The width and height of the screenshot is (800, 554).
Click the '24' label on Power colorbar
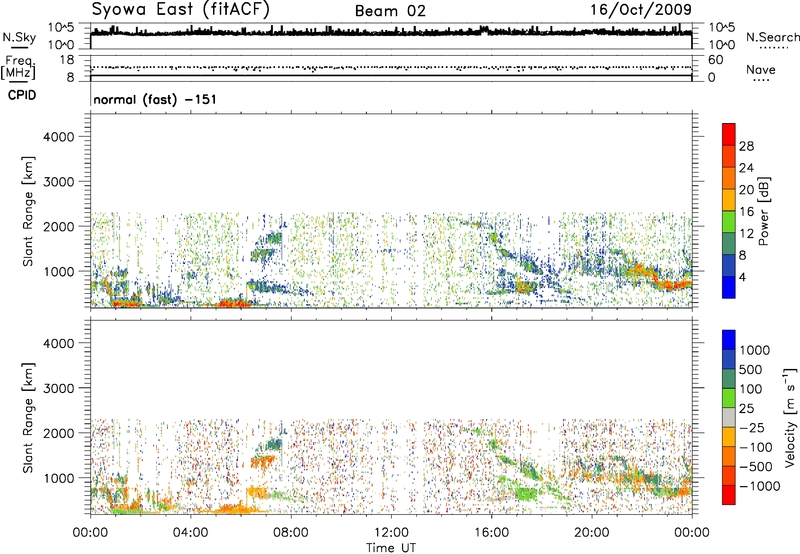(746, 168)
